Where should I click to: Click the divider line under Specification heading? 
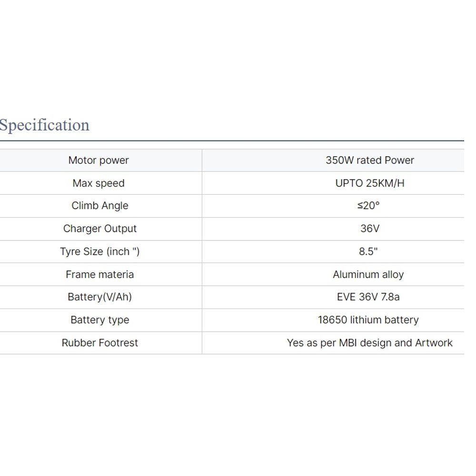coord(232,141)
